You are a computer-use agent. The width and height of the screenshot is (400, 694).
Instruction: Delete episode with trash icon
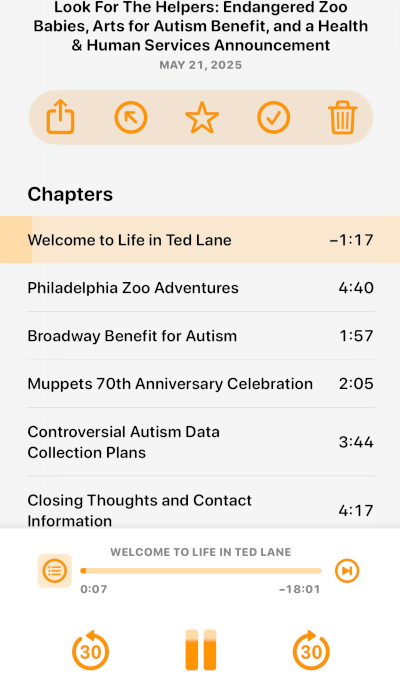click(x=343, y=117)
